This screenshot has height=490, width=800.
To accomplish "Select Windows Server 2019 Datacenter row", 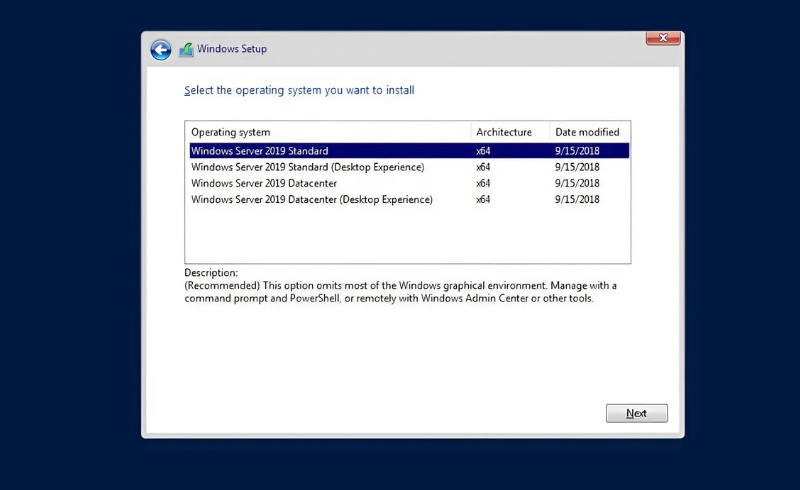I will [409, 183].
